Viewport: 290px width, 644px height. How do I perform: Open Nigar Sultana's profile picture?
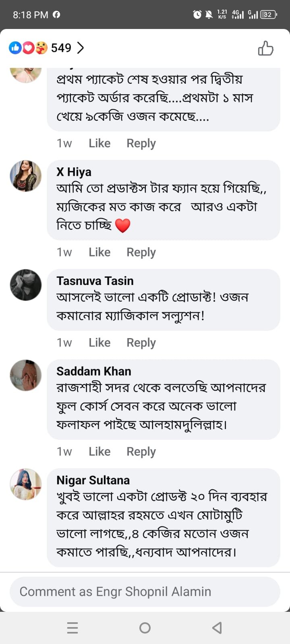26,484
